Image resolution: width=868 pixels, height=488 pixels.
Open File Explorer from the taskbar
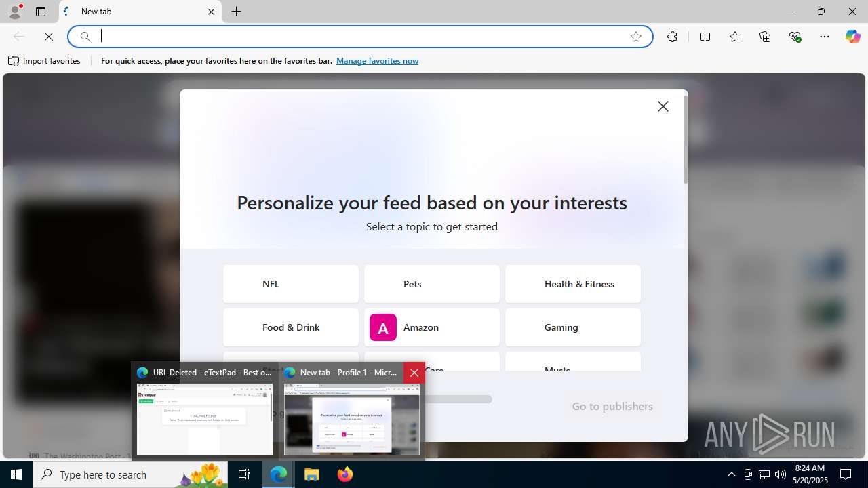[x=311, y=474]
